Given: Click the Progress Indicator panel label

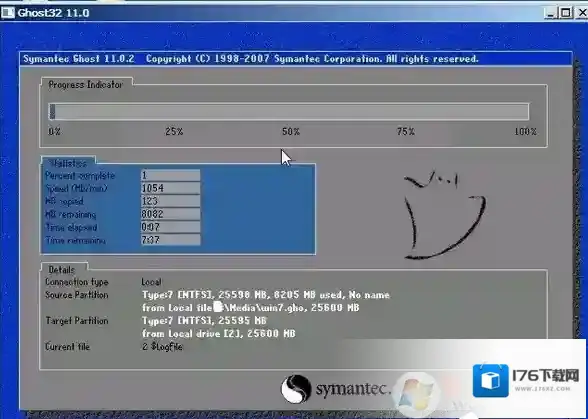Looking at the screenshot, I should (x=86, y=85).
